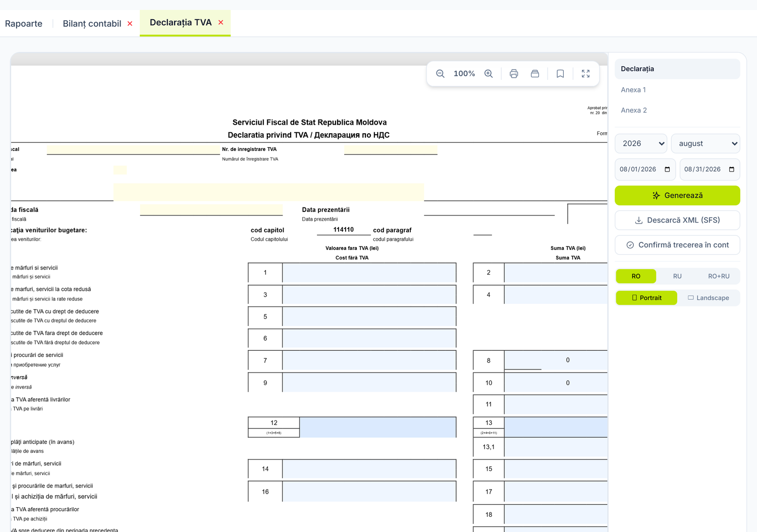Click Confirmă trecerea în cont
Screen dimensions: 757x532
pos(677,245)
